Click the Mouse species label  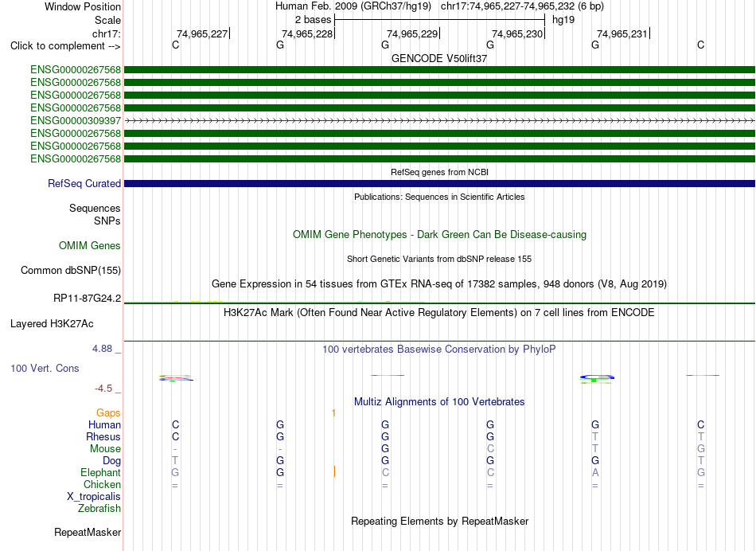(x=105, y=449)
